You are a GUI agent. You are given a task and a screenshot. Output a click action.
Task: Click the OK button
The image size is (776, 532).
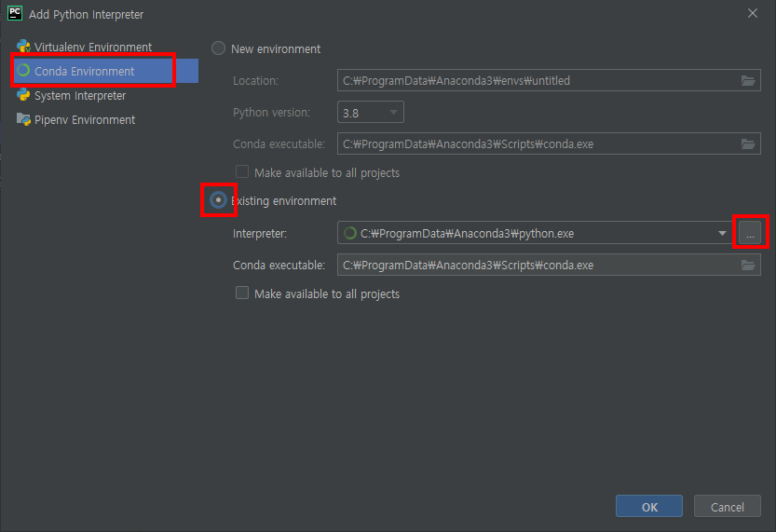tap(648, 506)
